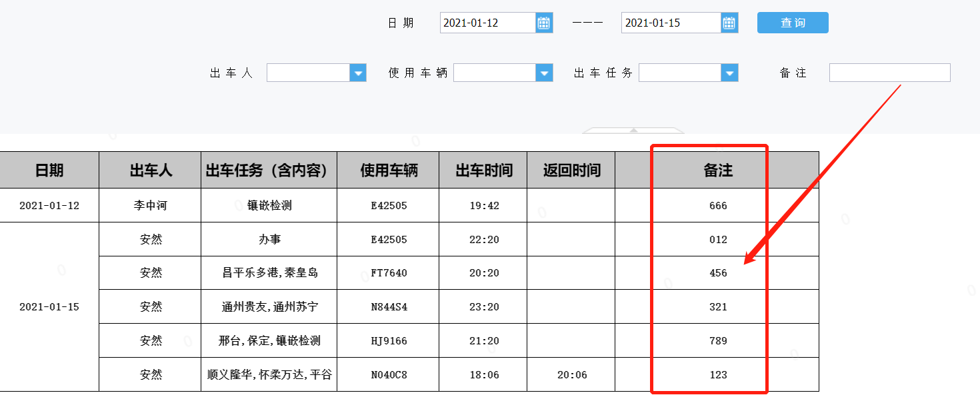Expand the 使用车辆 dropdown
Image resolution: width=980 pixels, height=395 pixels.
[x=545, y=73]
